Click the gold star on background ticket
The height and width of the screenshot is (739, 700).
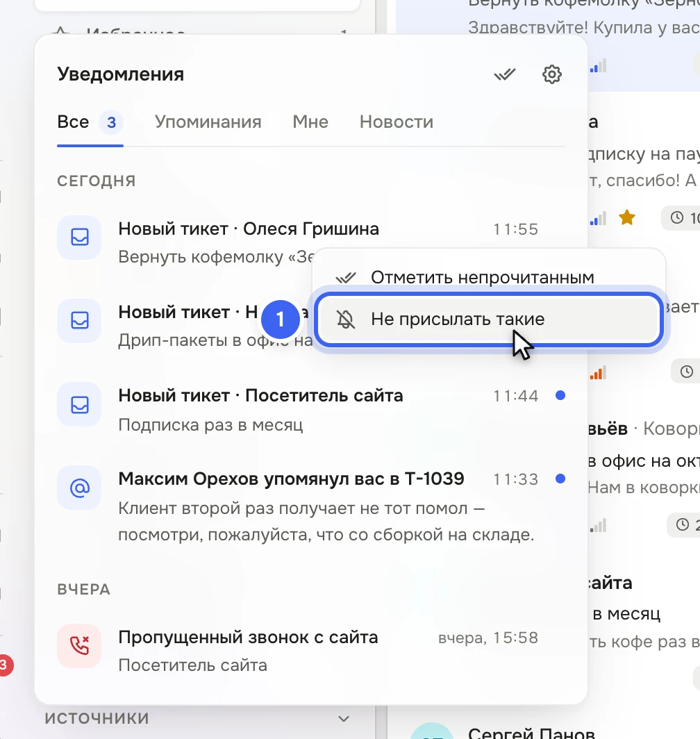point(627,218)
